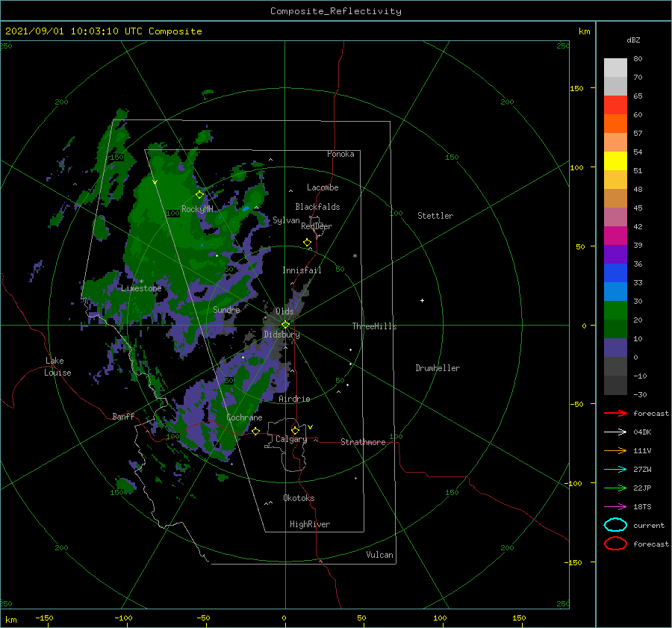This screenshot has height=628, width=672.
Task: Click the green 22JP arrow icon
Action: tap(615, 488)
